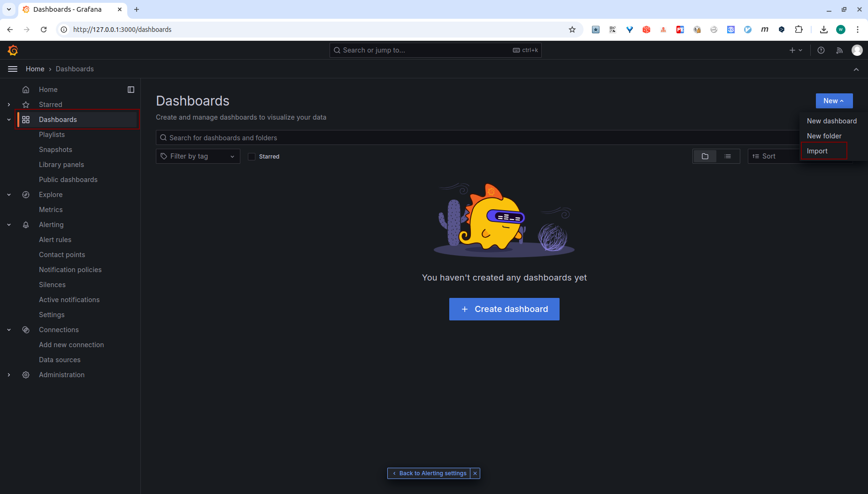Open the news RSS feed icon
The image size is (868, 494).
839,50
